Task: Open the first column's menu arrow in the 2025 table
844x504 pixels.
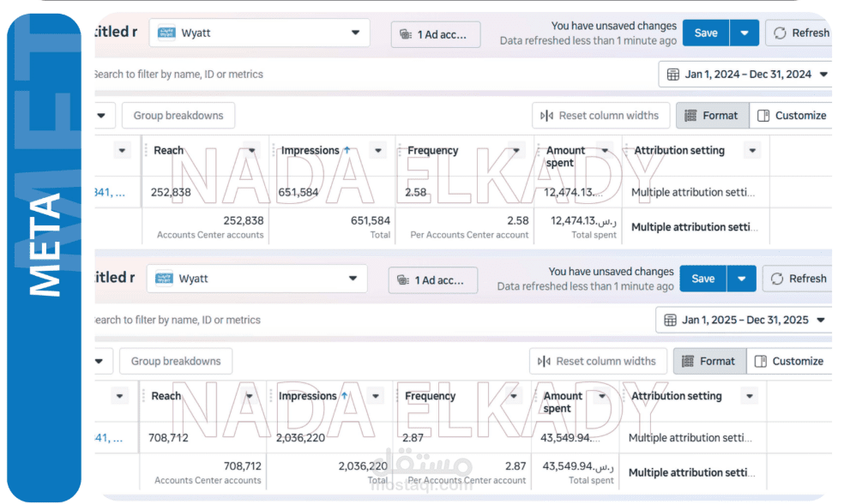Action: point(119,396)
